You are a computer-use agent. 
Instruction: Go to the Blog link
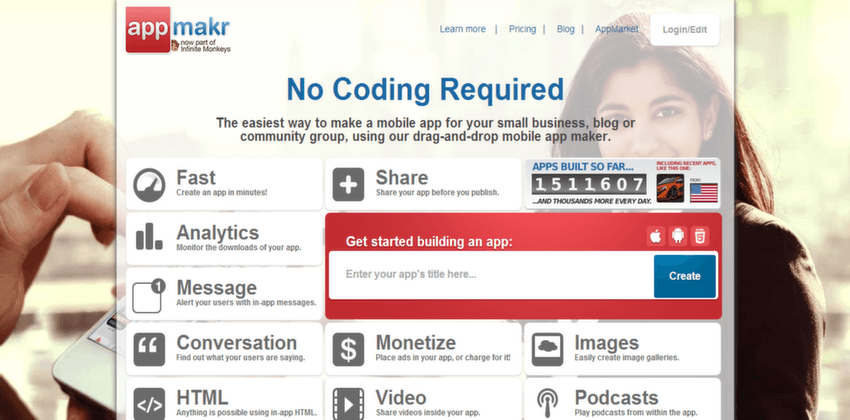565,29
